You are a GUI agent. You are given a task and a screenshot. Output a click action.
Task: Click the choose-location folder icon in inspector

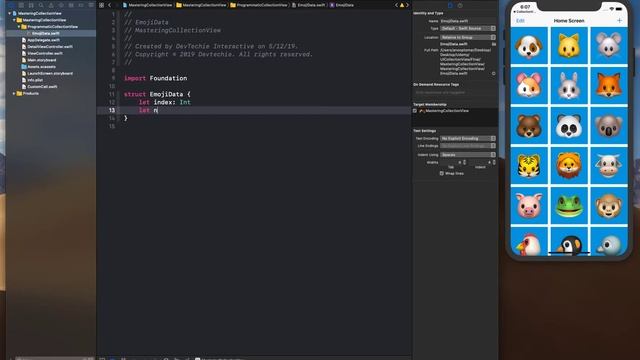[x=493, y=44]
